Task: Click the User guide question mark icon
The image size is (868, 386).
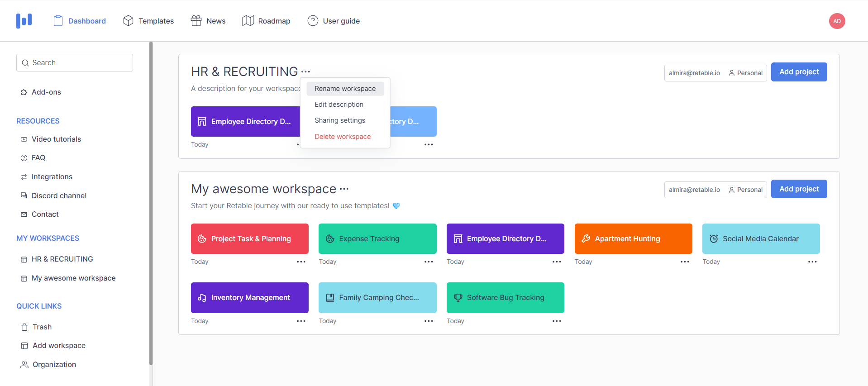Action: 313,21
